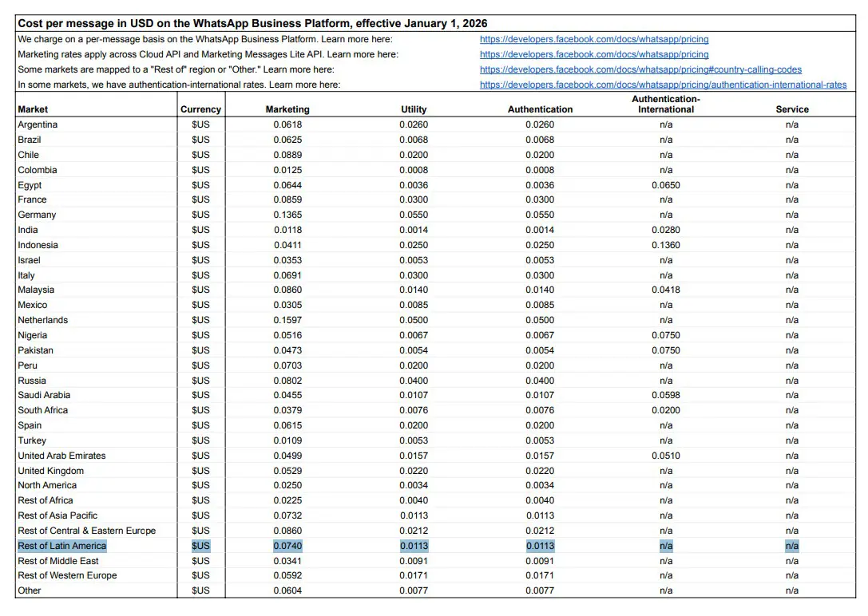Click the Currency column header
Image resolution: width=868 pixels, height=616 pixels.
tap(200, 109)
